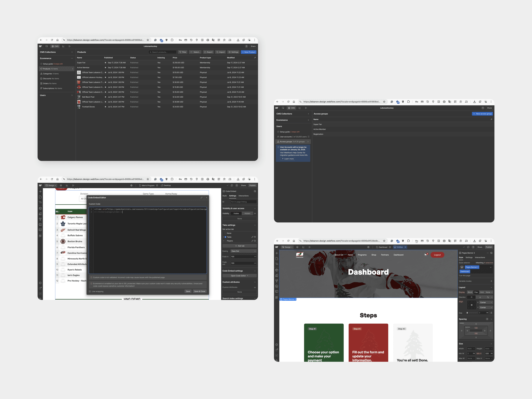Expand the Code Embed Editor to fullscreen

(x=201, y=198)
